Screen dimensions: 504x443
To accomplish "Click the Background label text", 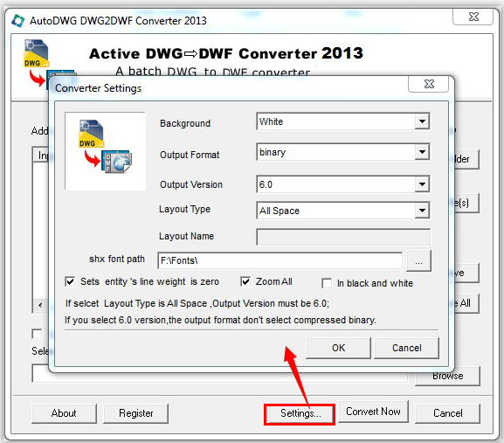I will [185, 123].
